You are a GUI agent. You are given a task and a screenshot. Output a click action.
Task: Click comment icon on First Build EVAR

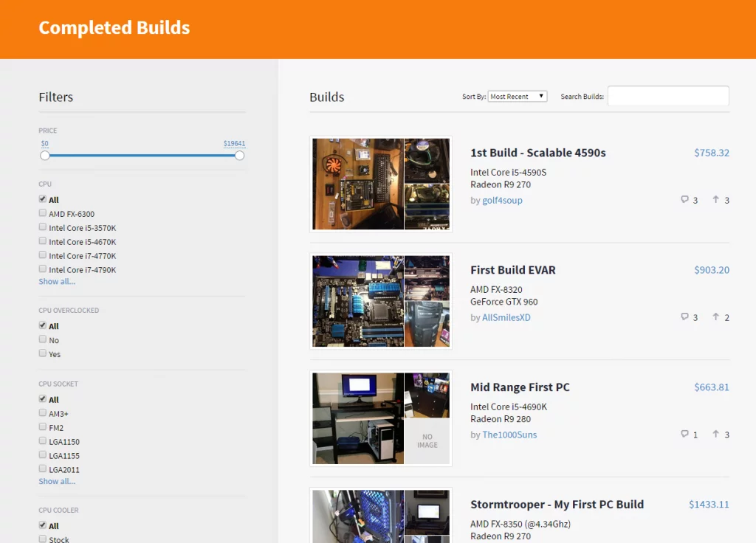pos(684,317)
